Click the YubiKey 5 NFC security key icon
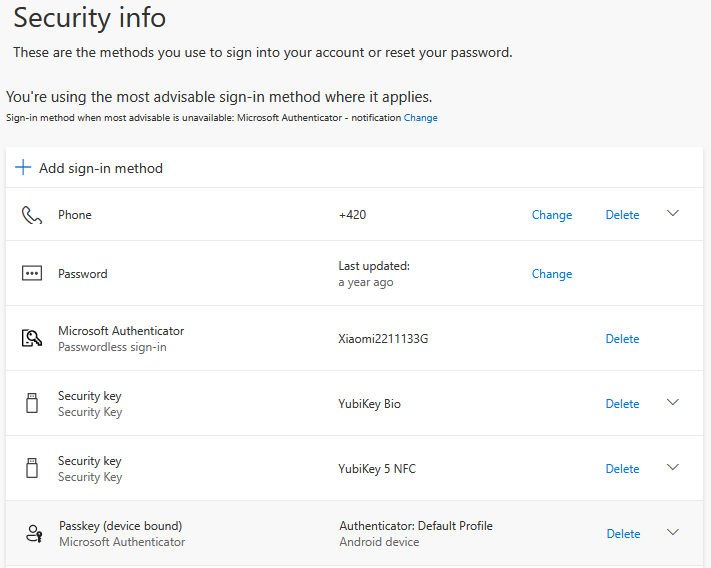711x568 pixels. (32, 468)
